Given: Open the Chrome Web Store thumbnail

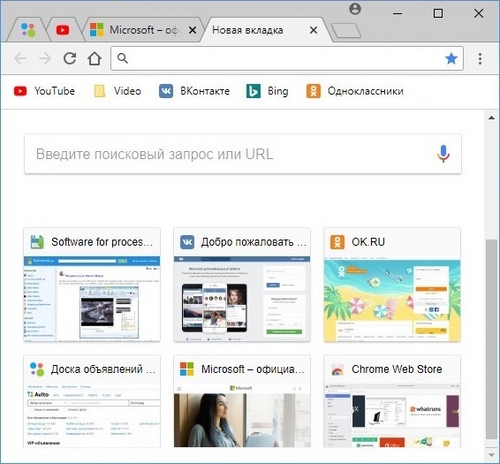Looking at the screenshot, I should point(392,401).
